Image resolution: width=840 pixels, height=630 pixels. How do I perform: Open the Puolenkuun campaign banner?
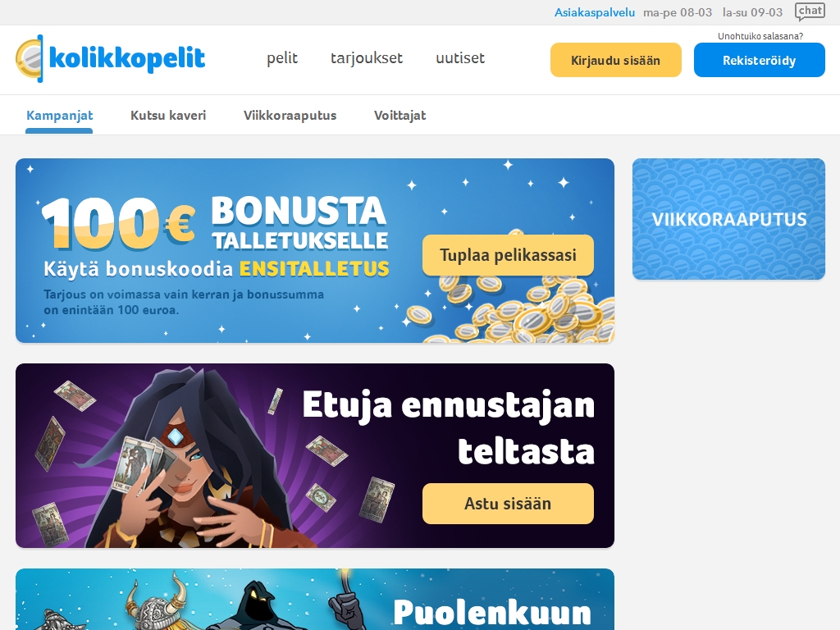(315, 599)
